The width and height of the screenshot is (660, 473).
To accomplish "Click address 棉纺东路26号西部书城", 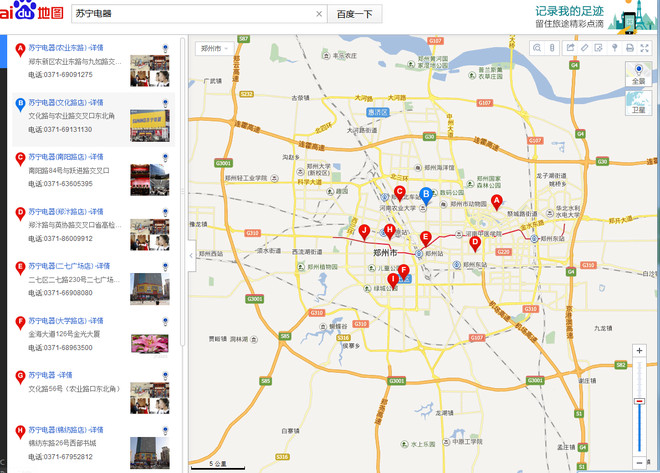I will click(x=62, y=443).
